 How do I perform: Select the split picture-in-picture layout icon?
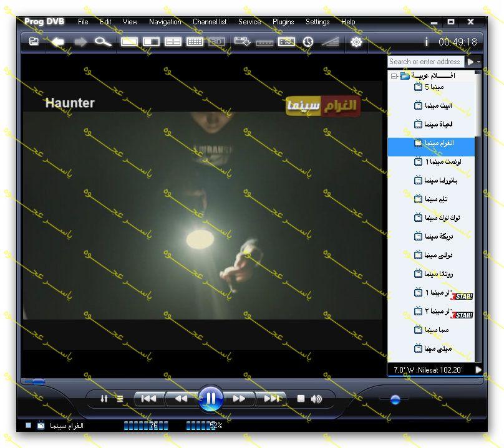tap(151, 42)
